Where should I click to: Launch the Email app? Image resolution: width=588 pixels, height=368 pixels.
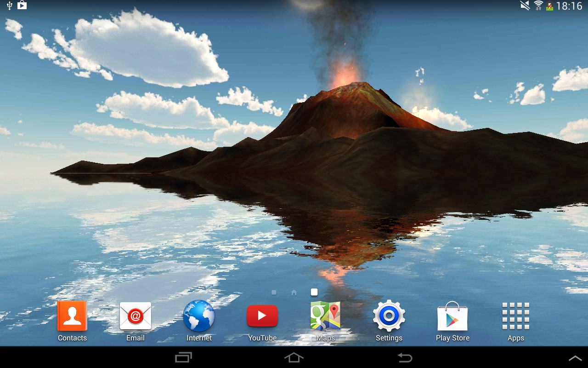point(135,316)
